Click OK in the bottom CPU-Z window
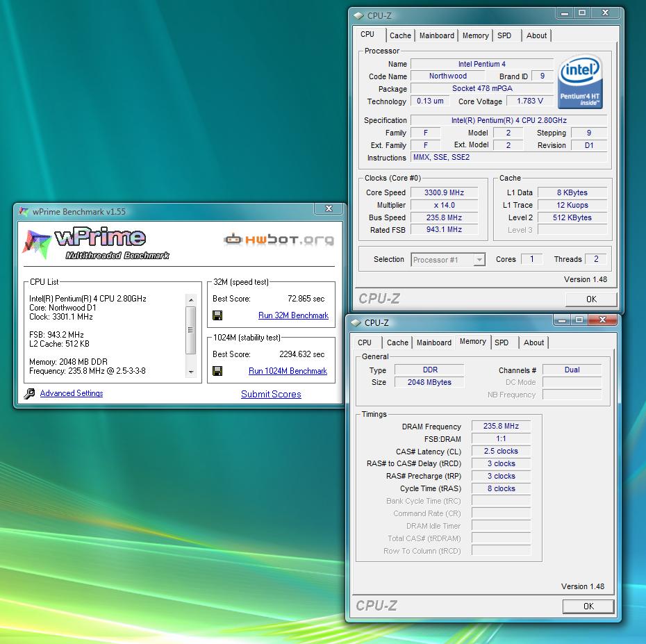646x644 pixels. (x=588, y=606)
